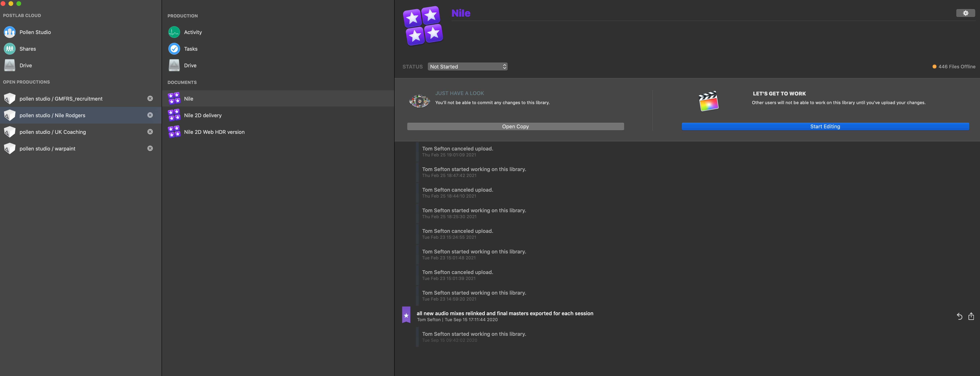Close the UK Coaching production

150,132
